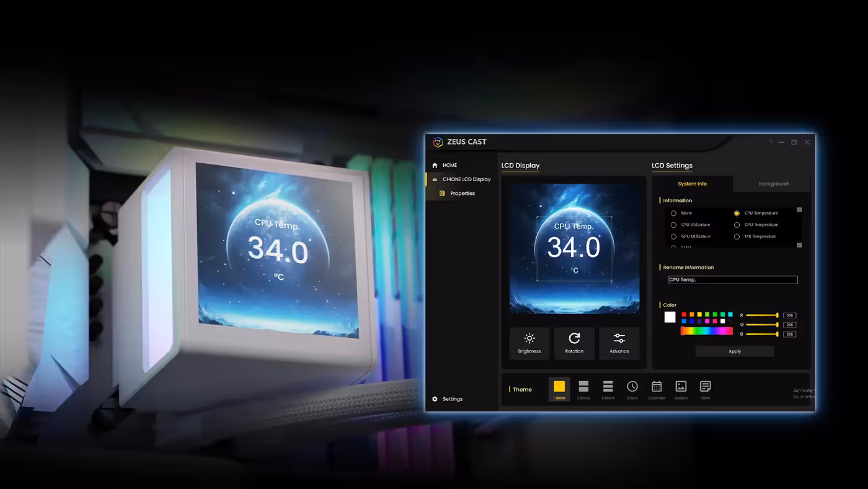
Task: Click the question mark help icon
Action: tap(771, 142)
